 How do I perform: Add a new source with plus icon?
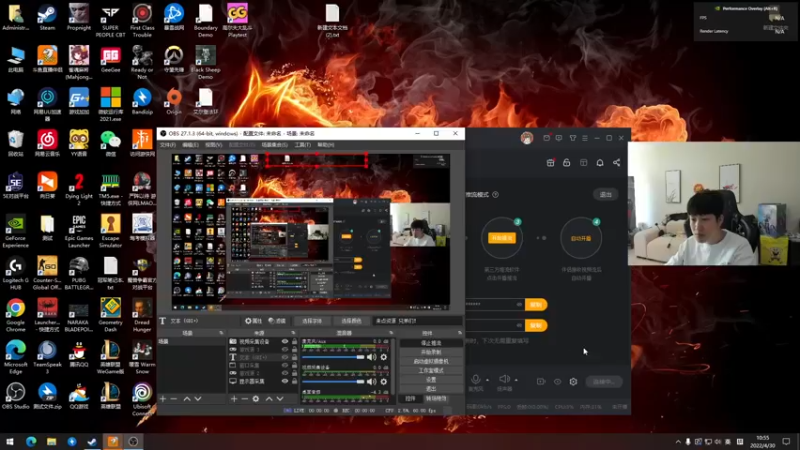pyautogui.click(x=234, y=398)
